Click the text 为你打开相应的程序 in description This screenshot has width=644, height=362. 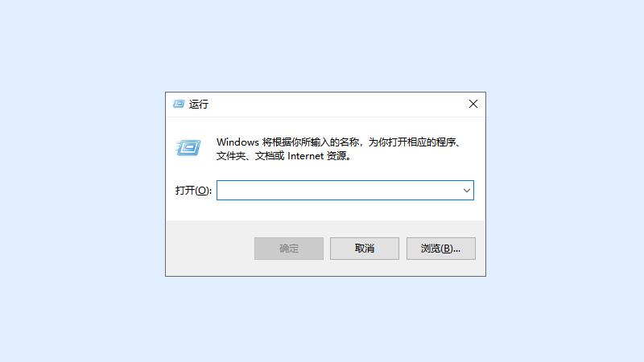tap(412, 142)
